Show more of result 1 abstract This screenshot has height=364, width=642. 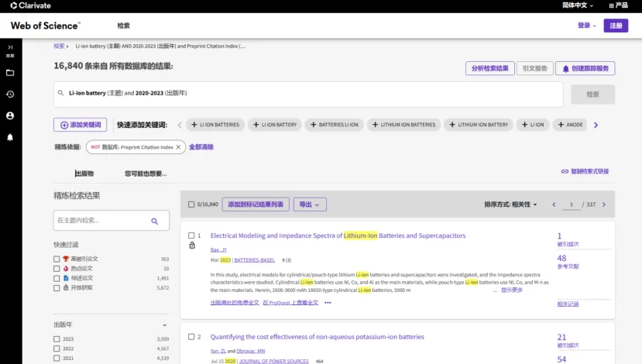512,290
